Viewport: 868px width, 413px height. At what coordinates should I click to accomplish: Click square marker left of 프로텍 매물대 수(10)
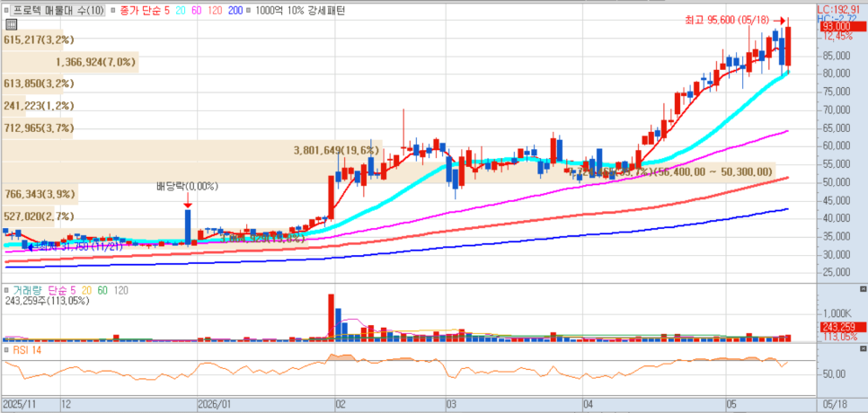[x=5, y=11]
